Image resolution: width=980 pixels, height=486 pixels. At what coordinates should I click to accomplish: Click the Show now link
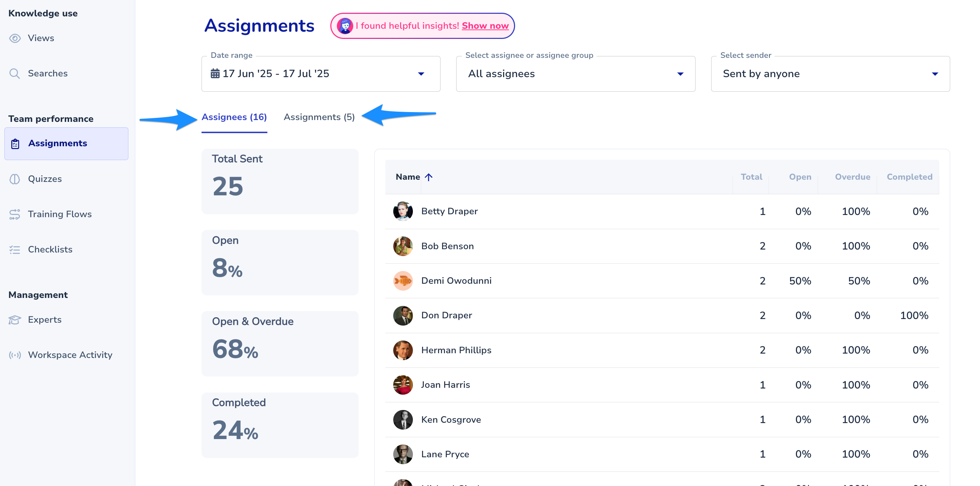pos(485,26)
